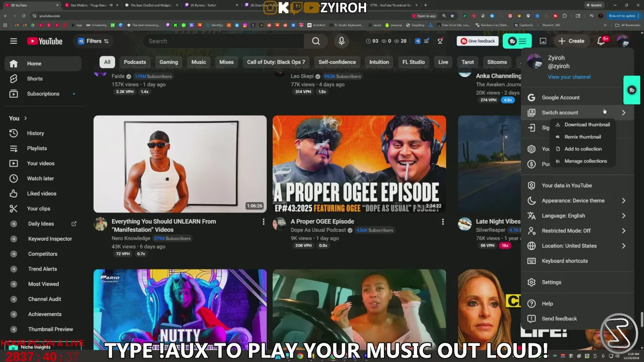The height and width of the screenshot is (362, 644).
Task: Expand Switch account submenu
Action: (623, 113)
